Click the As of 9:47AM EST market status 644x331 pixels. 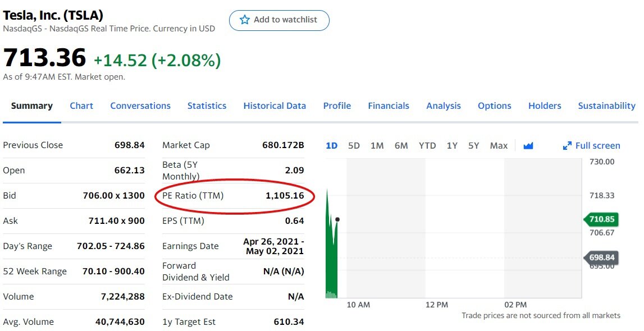[64, 77]
